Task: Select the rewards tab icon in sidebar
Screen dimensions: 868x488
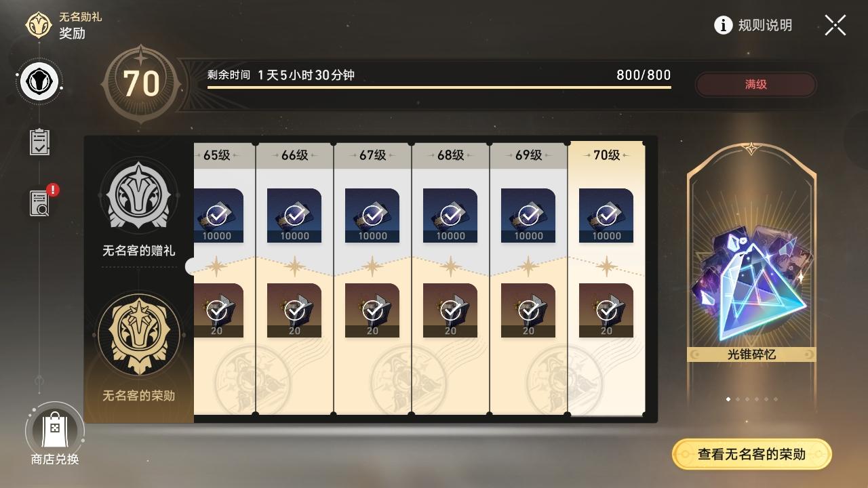Action: pyautogui.click(x=39, y=81)
